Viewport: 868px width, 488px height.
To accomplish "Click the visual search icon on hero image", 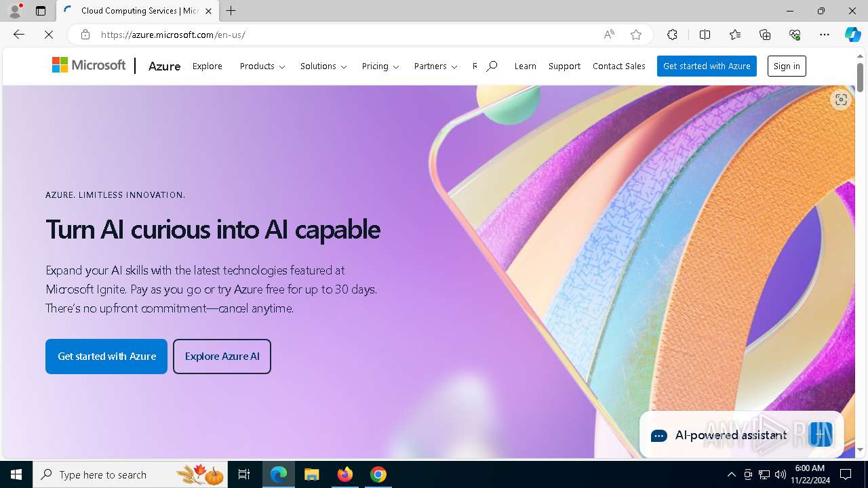I will [841, 100].
